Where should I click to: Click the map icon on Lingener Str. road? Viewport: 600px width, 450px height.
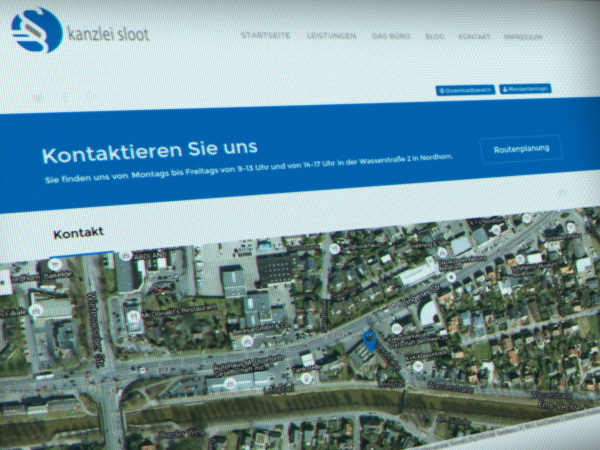click(452, 277)
